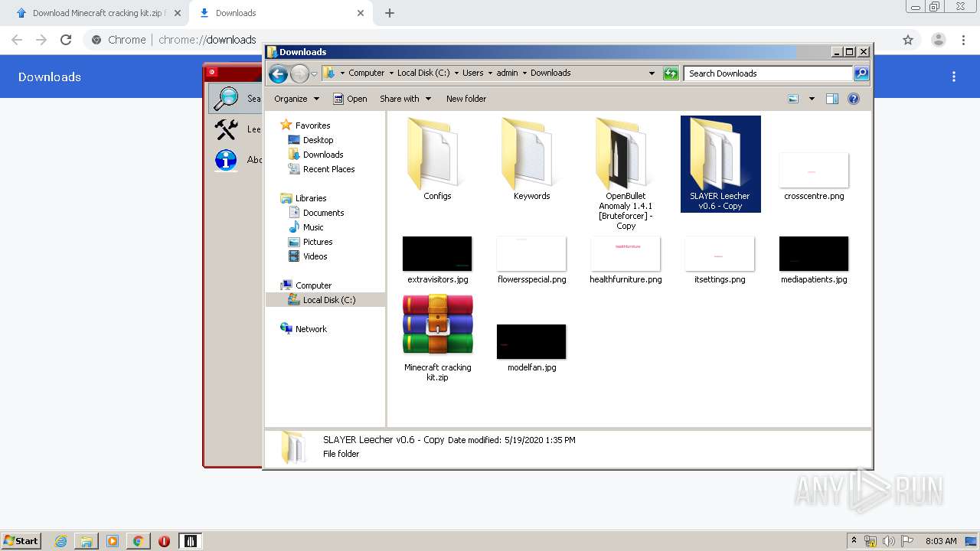The image size is (980, 551).
Task: Click info icon in red window
Action: coord(226,160)
